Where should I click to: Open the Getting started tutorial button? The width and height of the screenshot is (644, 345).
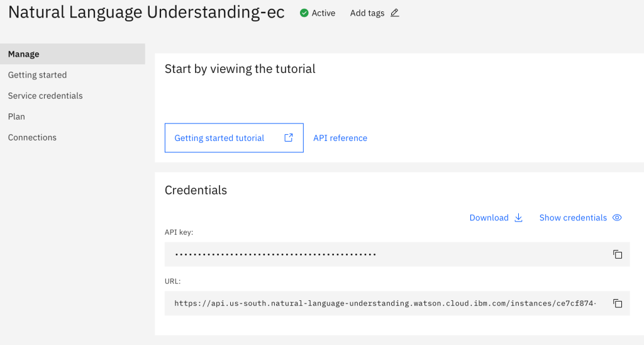coord(234,138)
